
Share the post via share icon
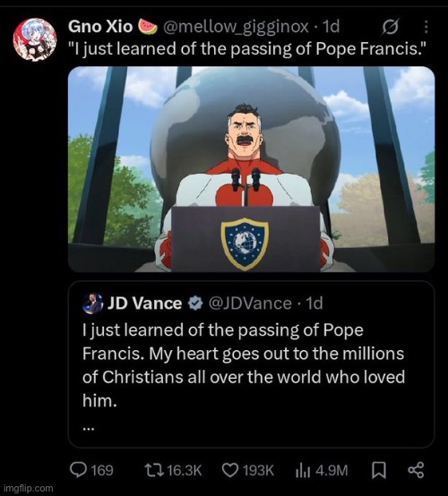pos(416,470)
